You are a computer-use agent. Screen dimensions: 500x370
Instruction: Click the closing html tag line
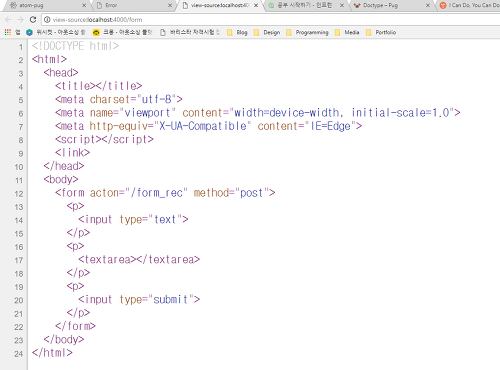pyautogui.click(x=52, y=353)
